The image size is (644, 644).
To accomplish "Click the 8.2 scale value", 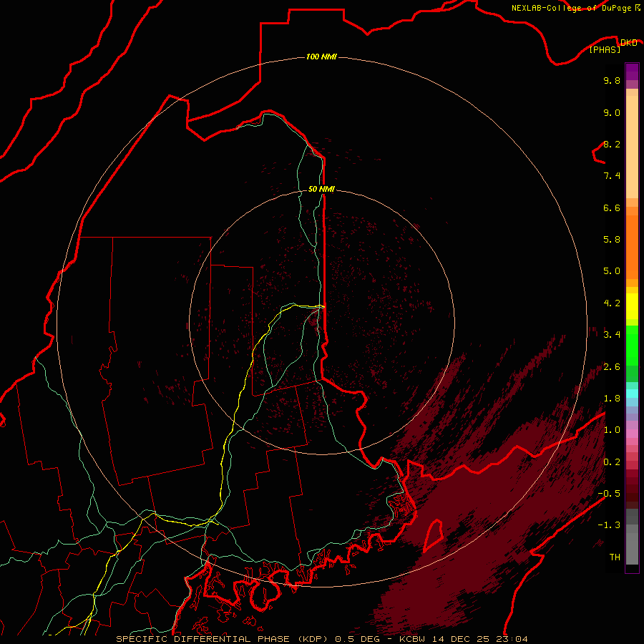I will (x=612, y=144).
